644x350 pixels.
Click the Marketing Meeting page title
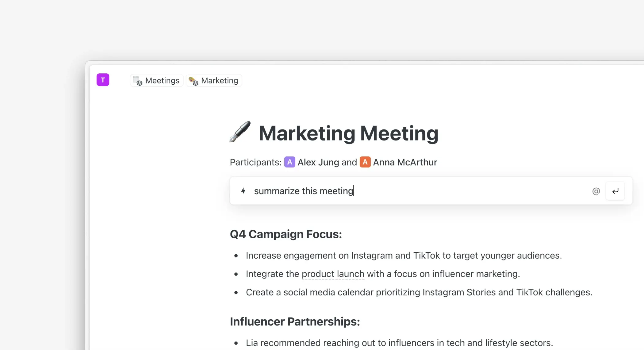(348, 133)
